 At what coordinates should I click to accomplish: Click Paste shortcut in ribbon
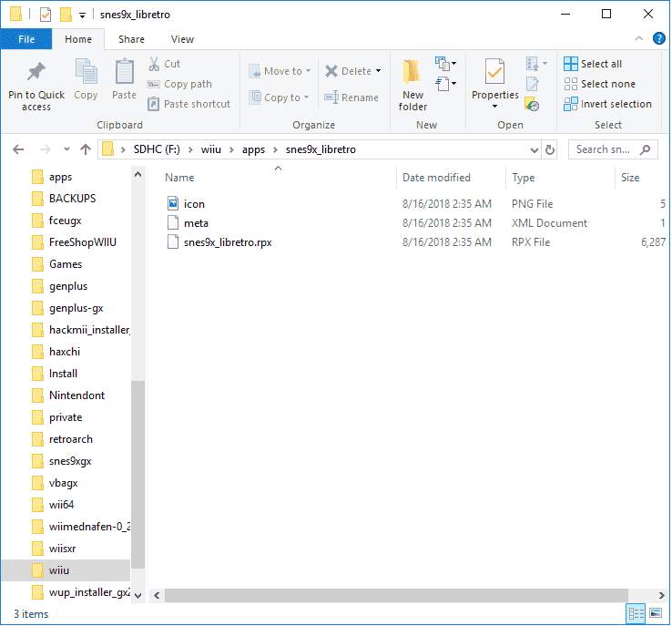(x=189, y=104)
